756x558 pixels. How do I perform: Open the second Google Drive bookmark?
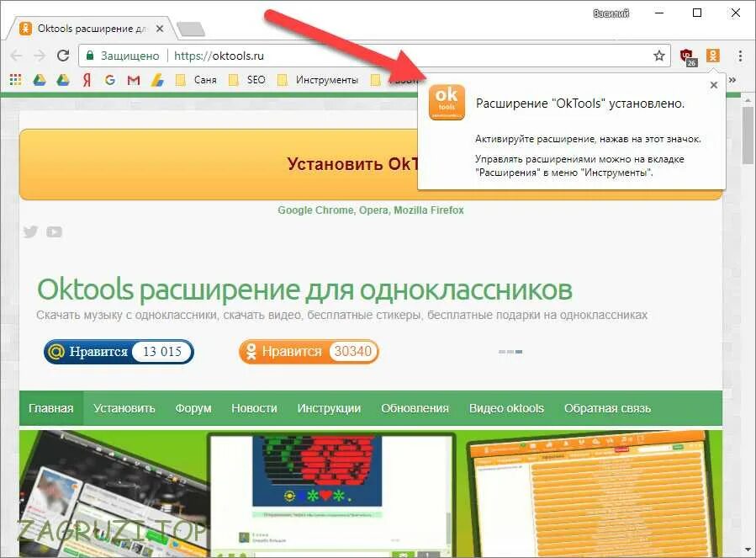[63, 80]
